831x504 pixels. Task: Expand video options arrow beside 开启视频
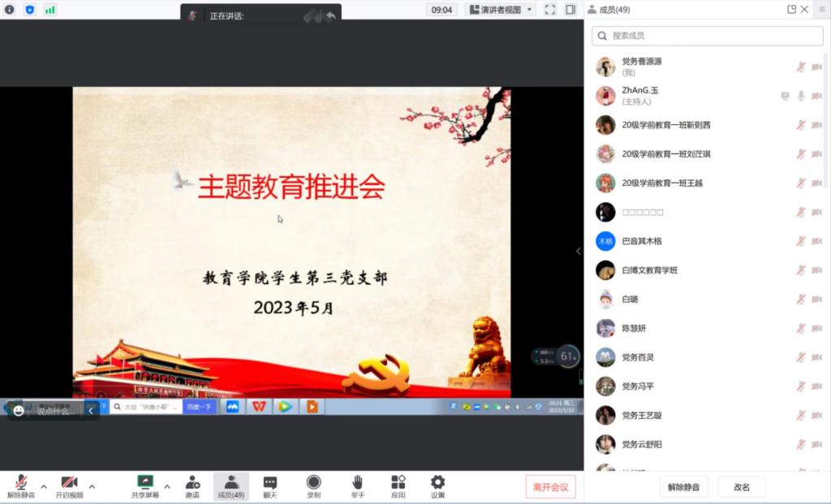(92, 486)
